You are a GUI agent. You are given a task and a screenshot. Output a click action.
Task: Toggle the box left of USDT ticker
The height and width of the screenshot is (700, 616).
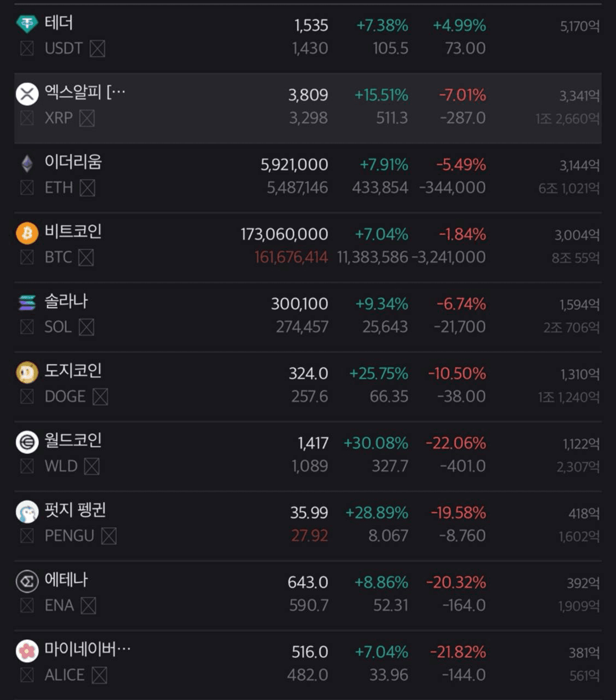[27, 49]
